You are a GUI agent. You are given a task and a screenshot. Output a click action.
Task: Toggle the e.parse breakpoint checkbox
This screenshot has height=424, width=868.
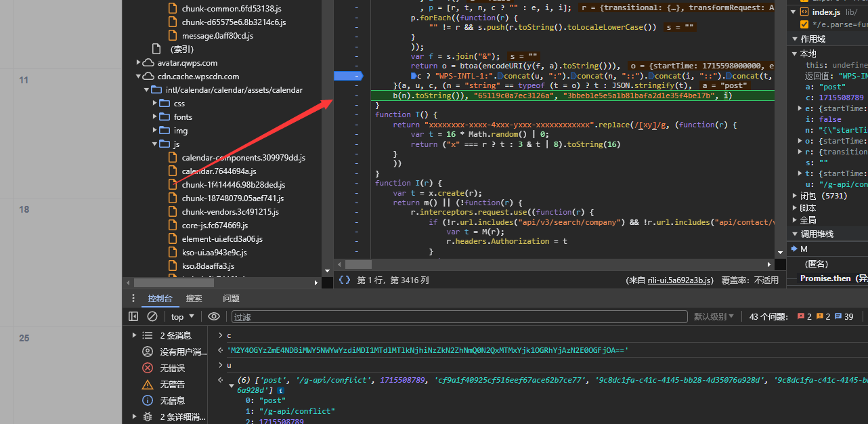pyautogui.click(x=804, y=24)
